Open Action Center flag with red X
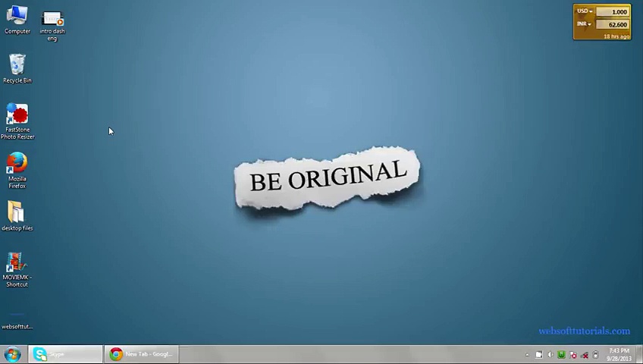Image resolution: width=643 pixels, height=364 pixels. point(573,355)
